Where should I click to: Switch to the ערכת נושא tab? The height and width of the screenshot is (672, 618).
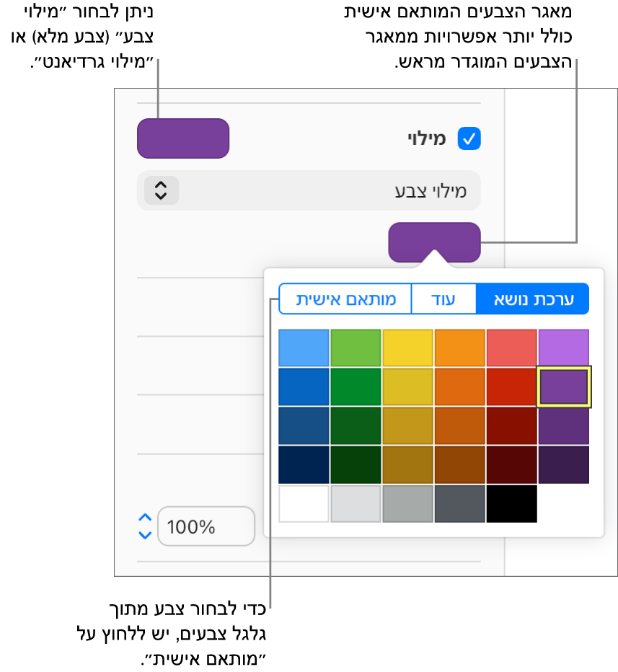[x=533, y=299]
